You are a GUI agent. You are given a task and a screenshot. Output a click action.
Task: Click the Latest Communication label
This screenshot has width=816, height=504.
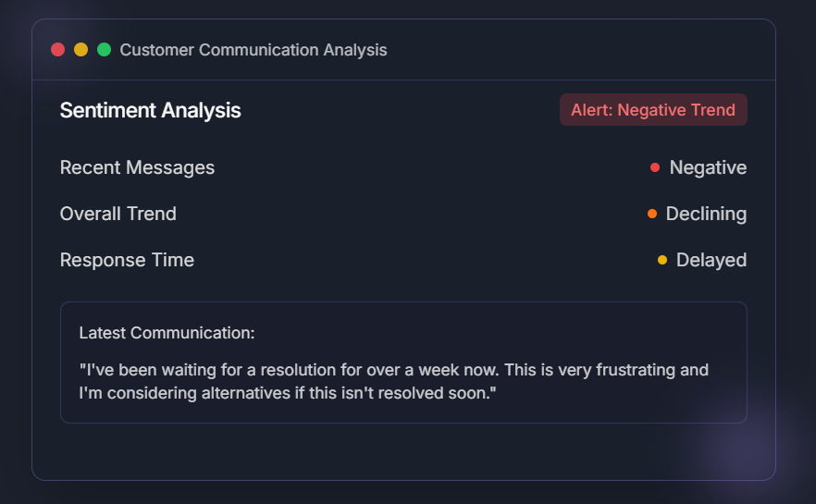pos(167,333)
